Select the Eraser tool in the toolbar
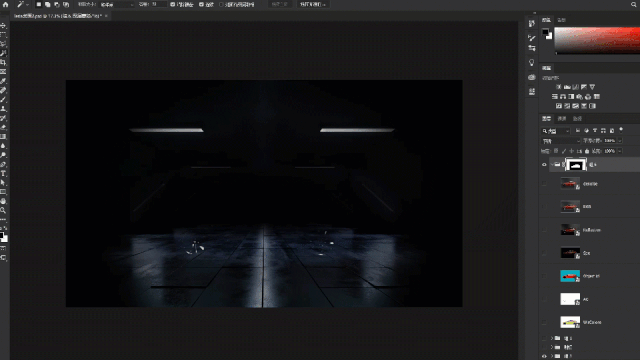 pyautogui.click(x=3, y=127)
